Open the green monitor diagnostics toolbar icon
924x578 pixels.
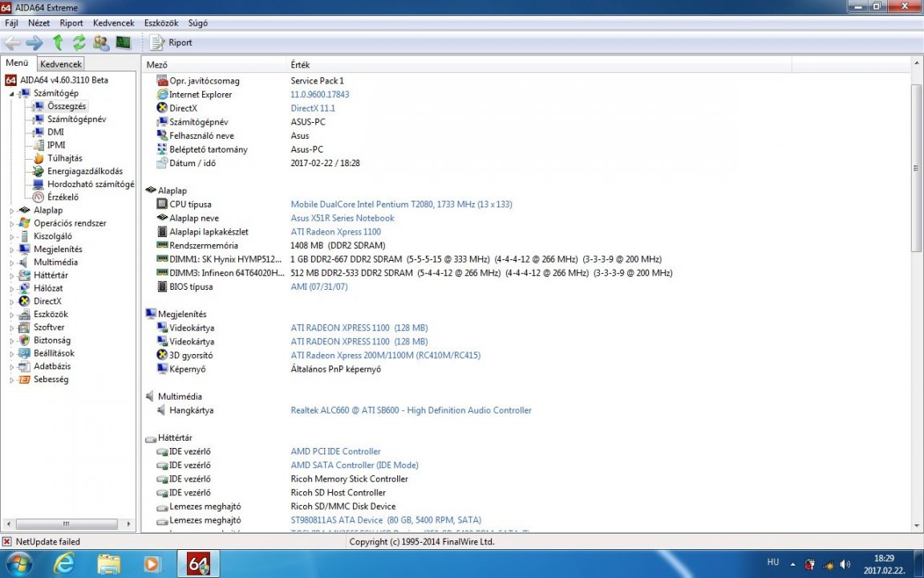pos(124,43)
